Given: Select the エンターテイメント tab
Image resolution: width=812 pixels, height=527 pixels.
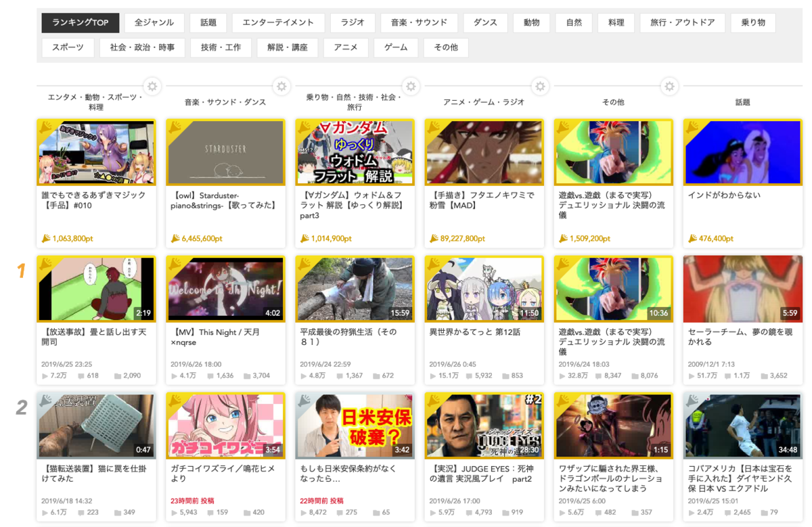Looking at the screenshot, I should click(x=278, y=22).
